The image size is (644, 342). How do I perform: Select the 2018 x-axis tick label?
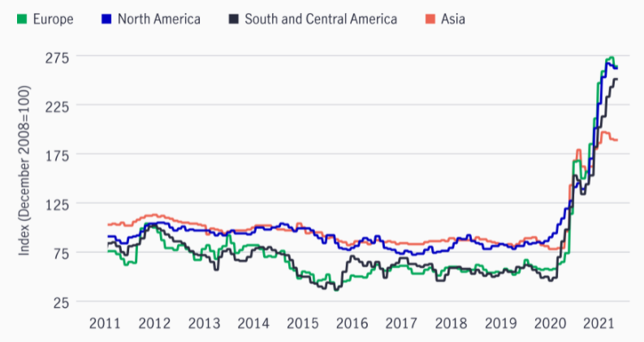[452, 323]
